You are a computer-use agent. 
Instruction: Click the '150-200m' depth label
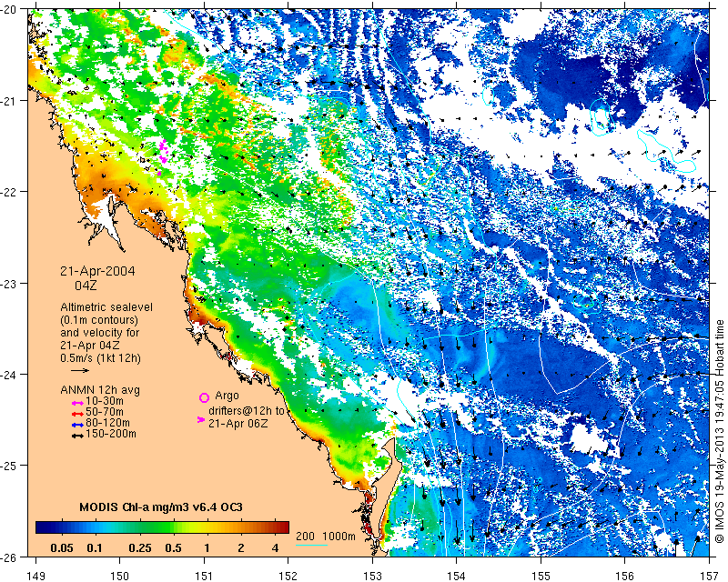point(111,434)
